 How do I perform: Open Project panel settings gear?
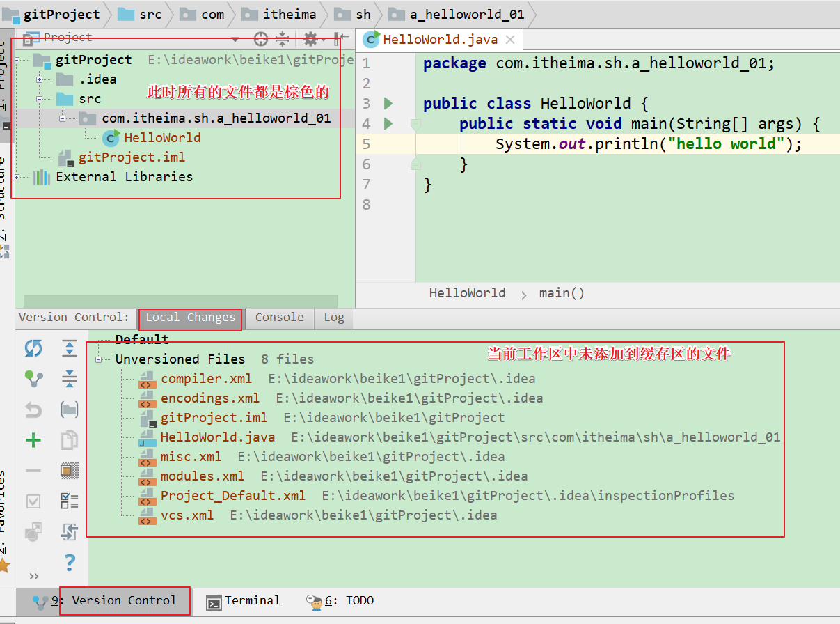[310, 39]
